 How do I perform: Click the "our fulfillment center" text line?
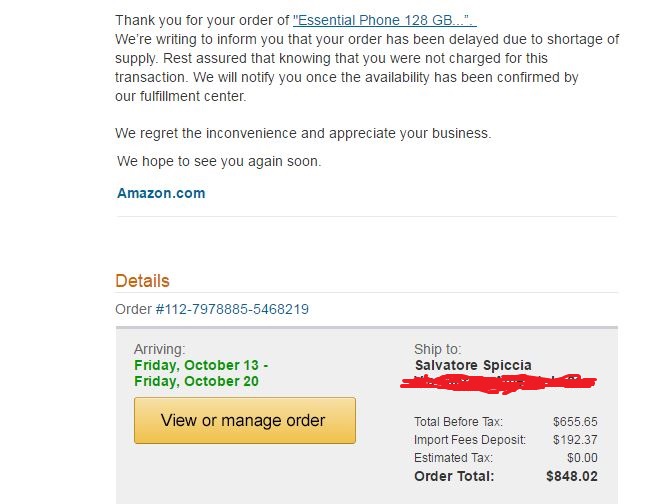point(181,96)
